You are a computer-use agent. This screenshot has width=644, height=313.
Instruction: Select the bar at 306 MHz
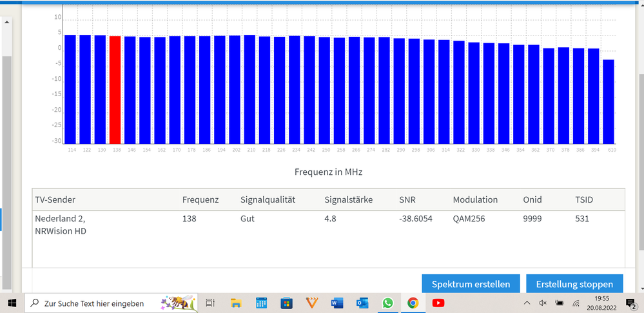(x=429, y=91)
